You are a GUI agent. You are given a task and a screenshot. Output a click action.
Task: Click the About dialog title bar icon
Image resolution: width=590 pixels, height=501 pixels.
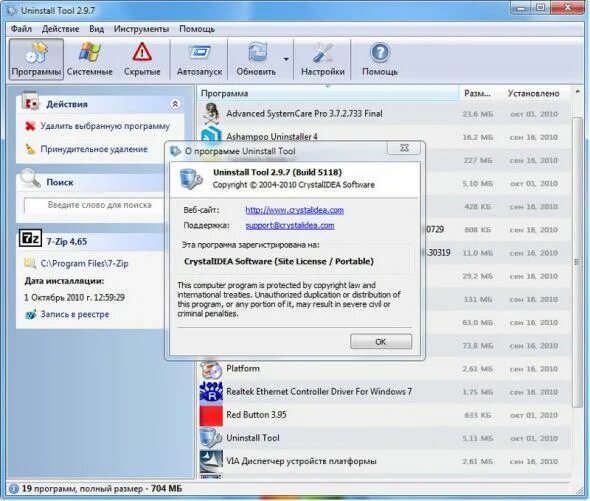(x=175, y=151)
